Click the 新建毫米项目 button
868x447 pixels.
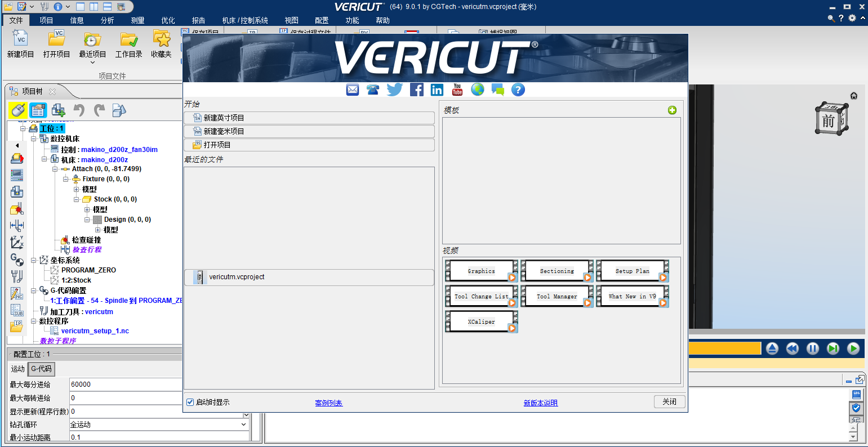309,131
